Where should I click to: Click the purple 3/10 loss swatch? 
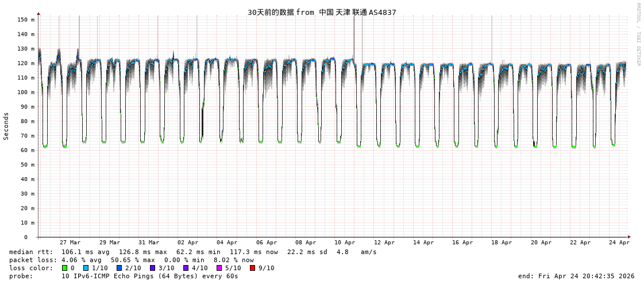[152, 268]
